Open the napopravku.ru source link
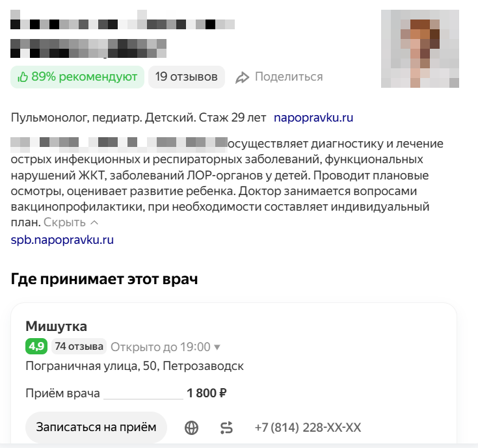Screen dimensions: 478x448 (x=313, y=118)
